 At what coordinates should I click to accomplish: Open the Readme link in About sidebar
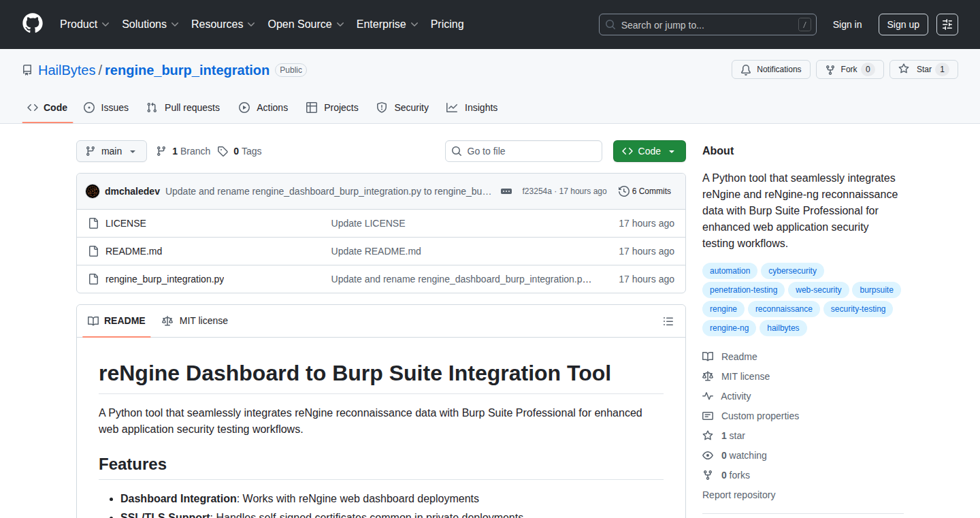730,357
